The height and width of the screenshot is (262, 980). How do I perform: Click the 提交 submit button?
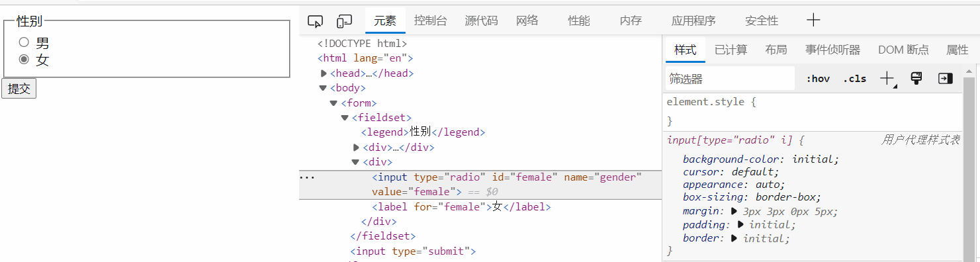pyautogui.click(x=19, y=89)
